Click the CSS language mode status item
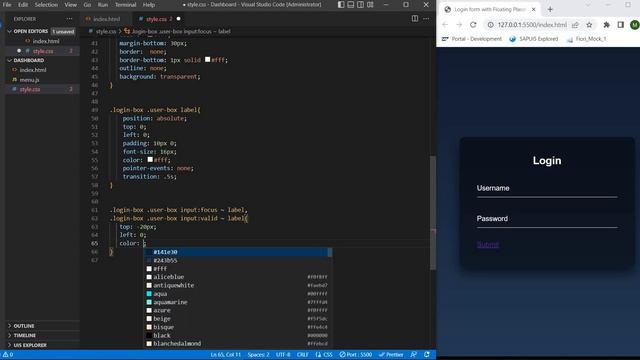Image resolution: width=640 pixels, height=360 pixels. click(324, 355)
